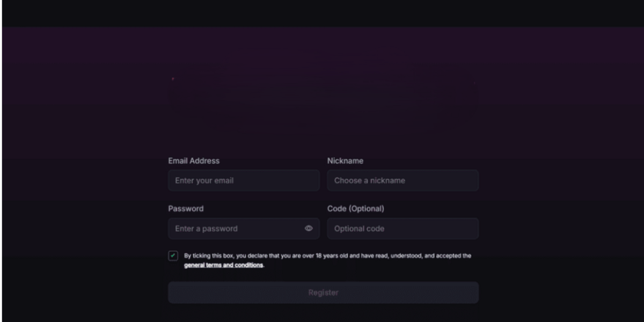Click the "Nickname" field label
The height and width of the screenshot is (322, 644).
[345, 161]
